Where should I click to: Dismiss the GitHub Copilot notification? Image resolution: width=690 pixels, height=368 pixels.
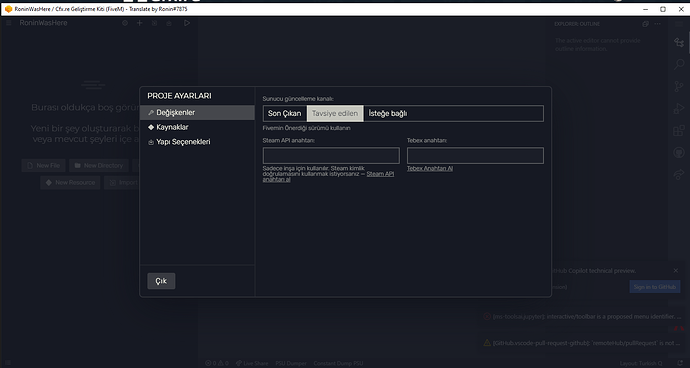coord(676,270)
